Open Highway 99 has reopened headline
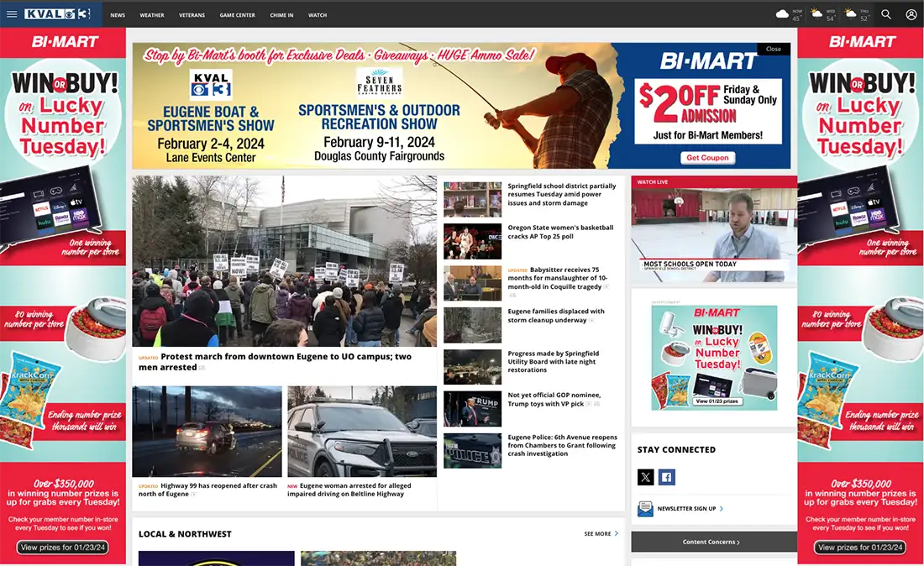Viewport: 924px width, 566px height. [x=207, y=490]
